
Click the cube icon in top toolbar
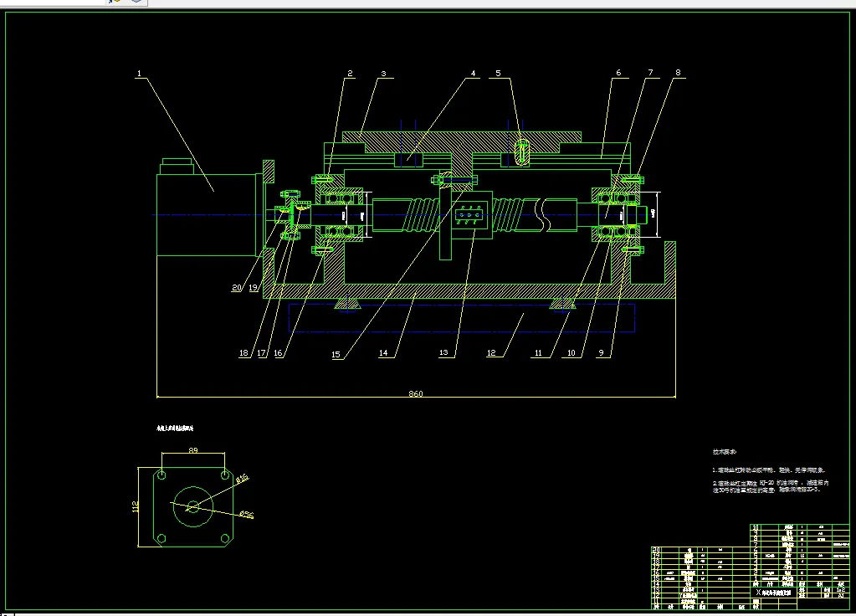(136, 2)
